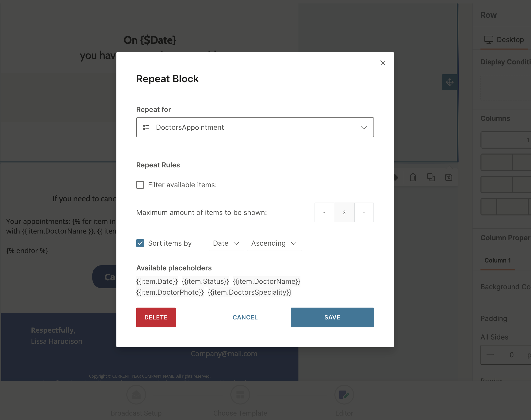The image size is (531, 420).
Task: Go to Choose Template step icon
Action: pos(240,395)
